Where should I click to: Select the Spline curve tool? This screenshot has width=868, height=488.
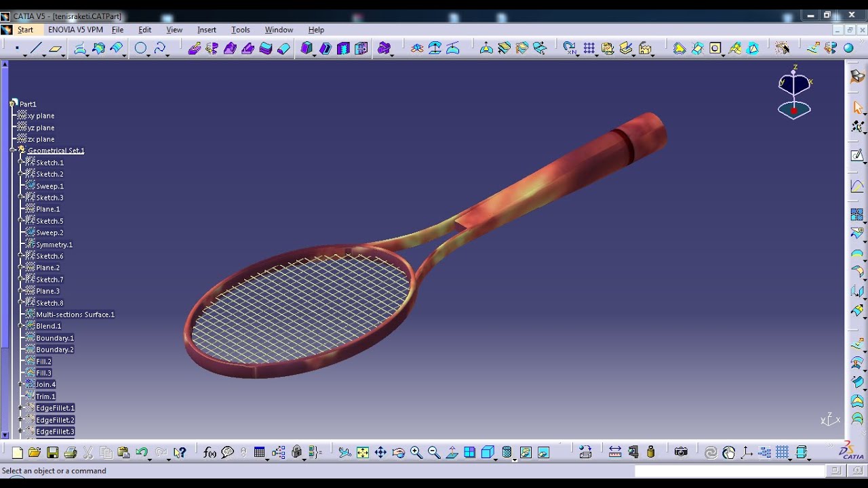pos(160,48)
